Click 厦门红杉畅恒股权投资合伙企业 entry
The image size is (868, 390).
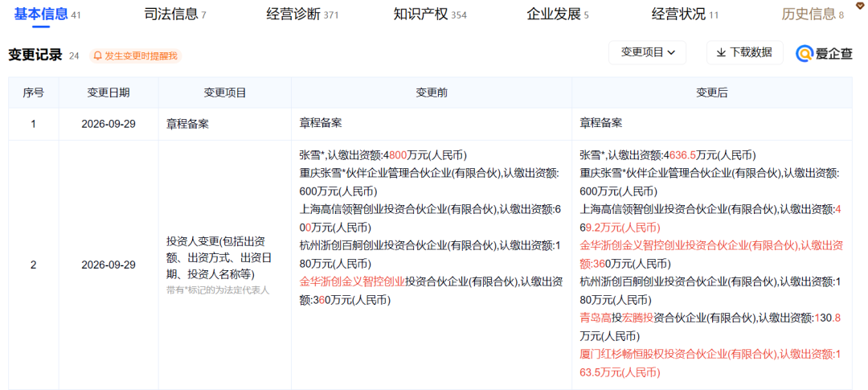[710, 363]
